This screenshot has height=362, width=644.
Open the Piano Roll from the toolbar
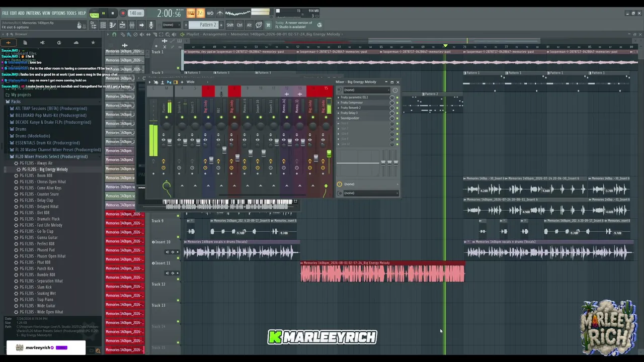coord(113,25)
